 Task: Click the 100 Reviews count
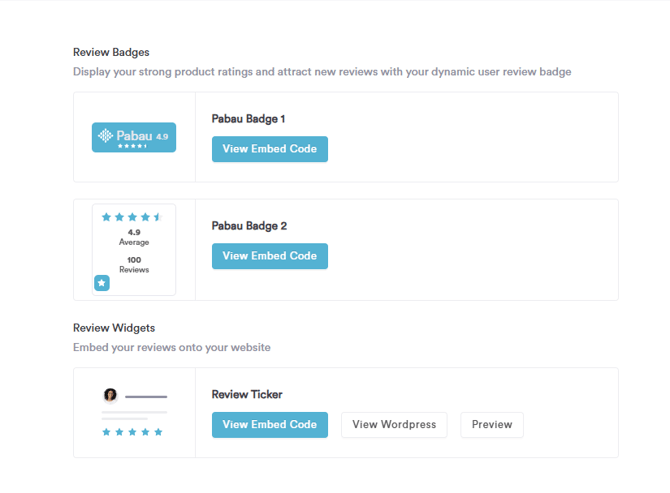click(x=134, y=265)
